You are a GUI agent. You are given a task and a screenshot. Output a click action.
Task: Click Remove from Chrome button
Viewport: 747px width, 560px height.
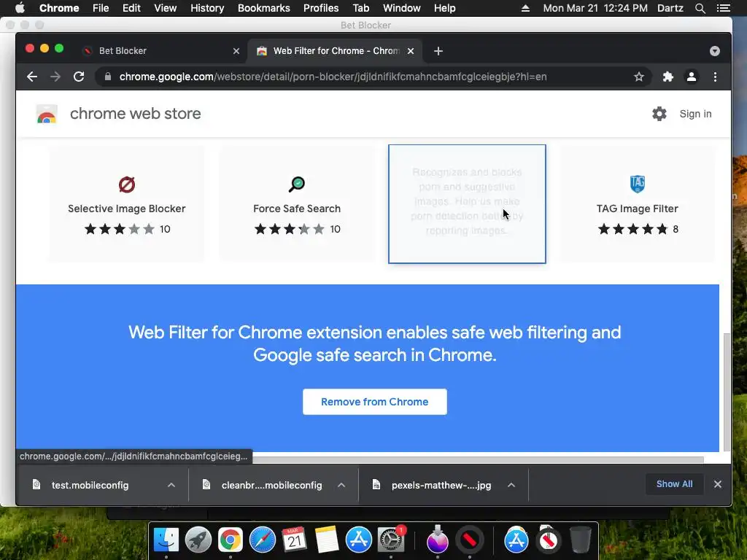coord(375,402)
